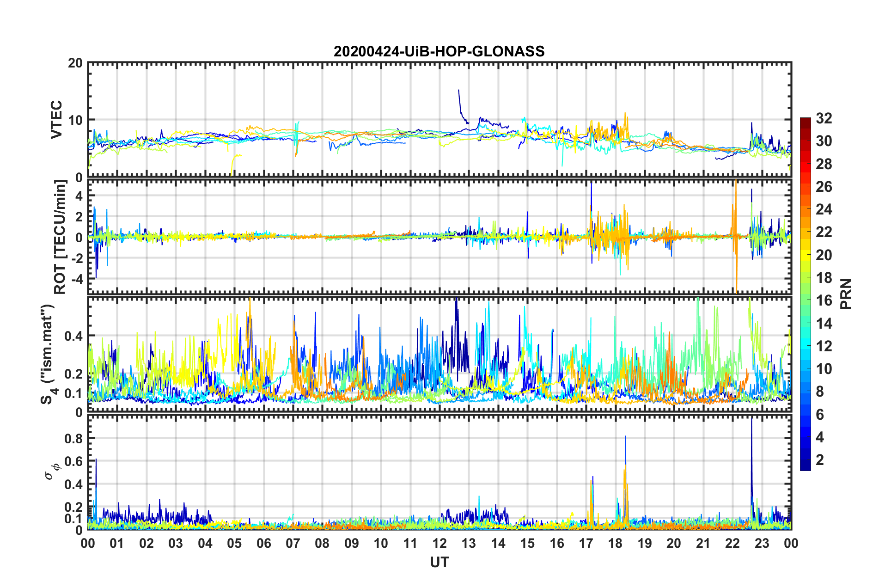Click VTEC axis tick label 20

click(75, 63)
